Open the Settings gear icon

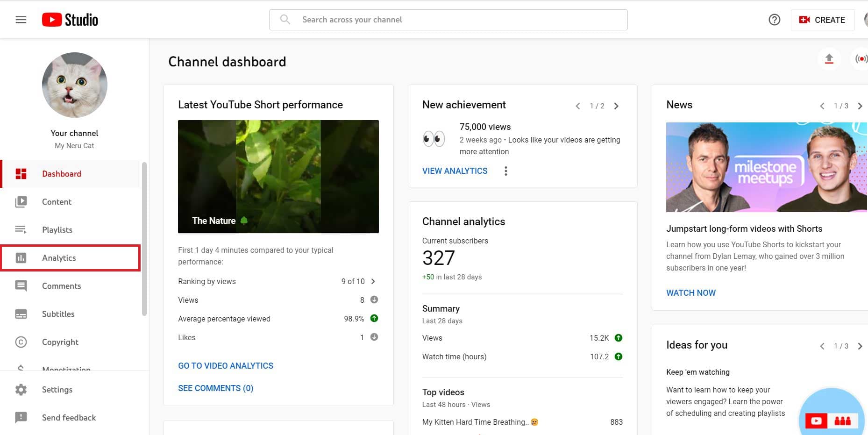coord(21,389)
